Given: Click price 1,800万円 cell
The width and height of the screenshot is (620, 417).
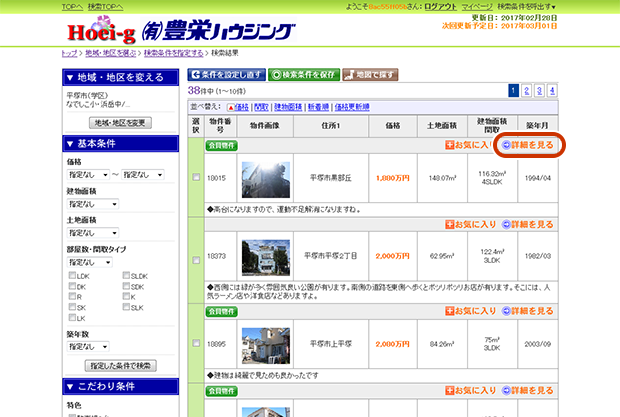Looking at the screenshot, I should point(393,178).
